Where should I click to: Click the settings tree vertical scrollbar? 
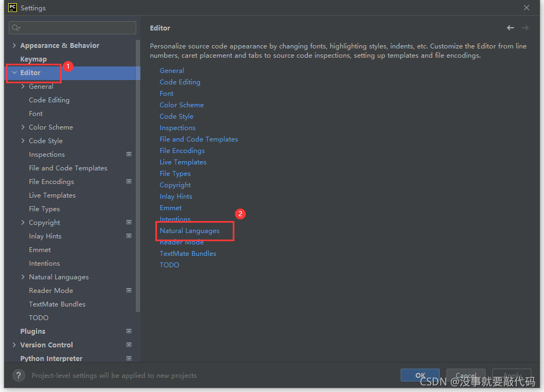click(x=138, y=176)
